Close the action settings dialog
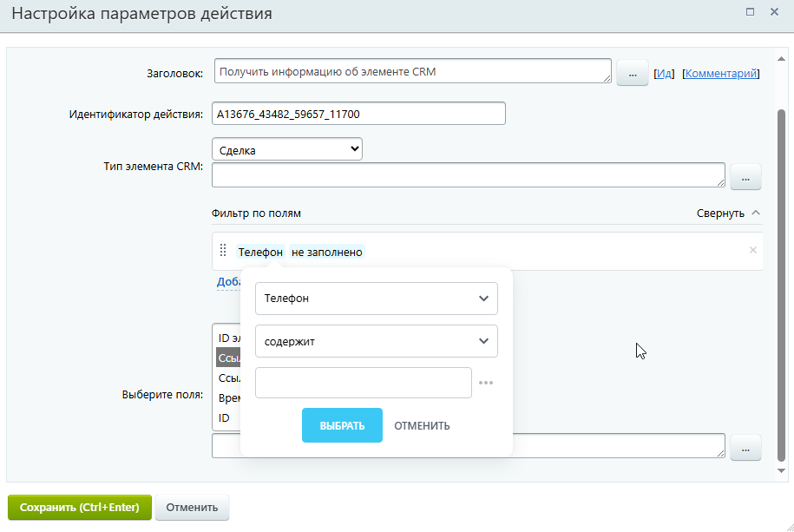794x532 pixels. click(774, 12)
